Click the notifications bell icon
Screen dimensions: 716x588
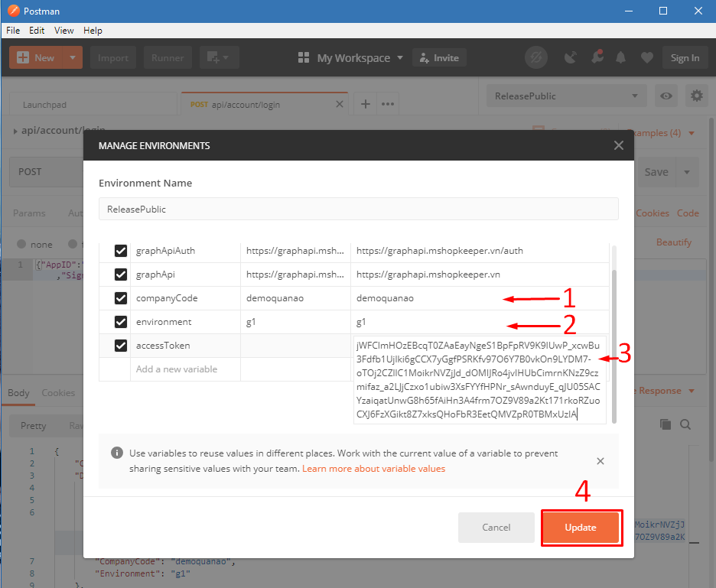620,57
